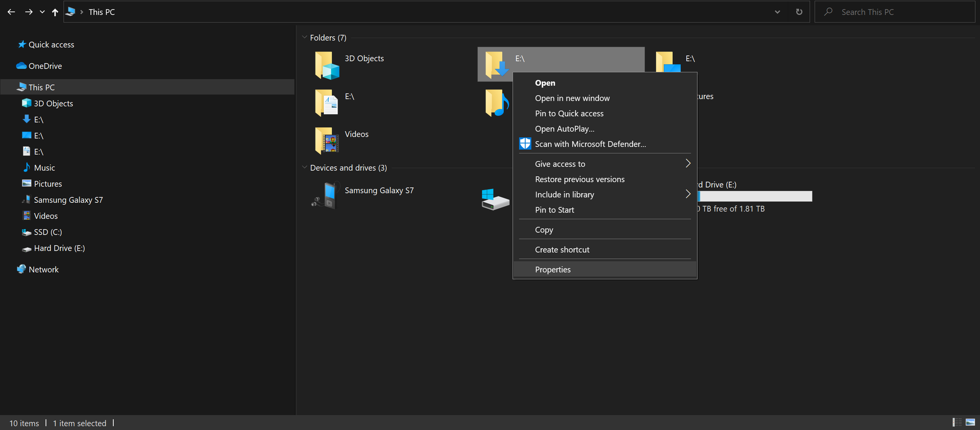Switch to Details view icon in status bar
Screen dimensions: 980x430
[956, 422]
